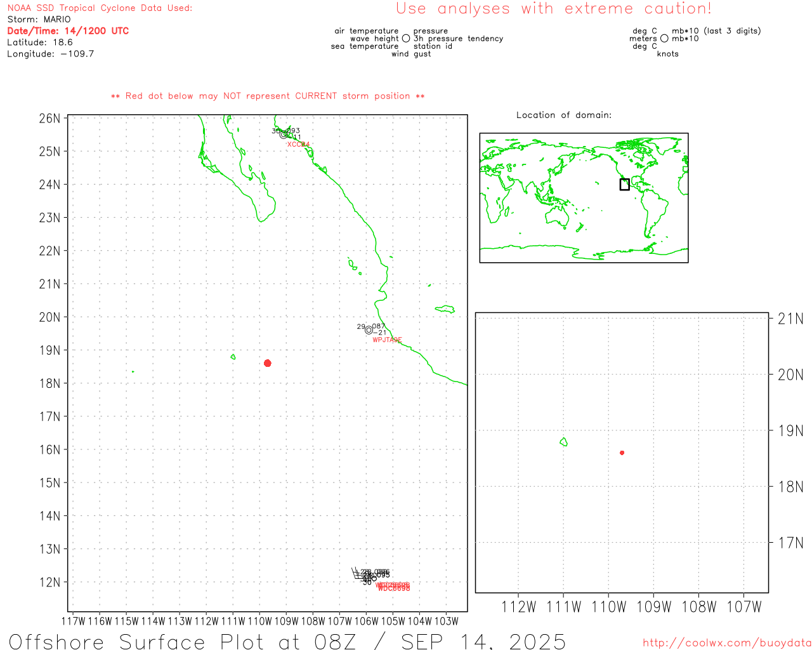Click the units legend circle
This screenshot has height=650, width=812.
[664, 39]
